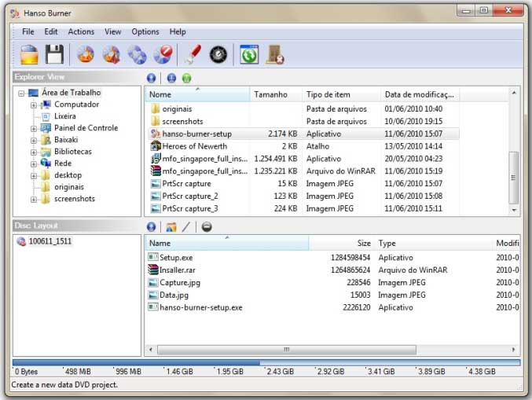Click the floppy disk save icon
Screen dimensions: 532x400
click(53, 54)
